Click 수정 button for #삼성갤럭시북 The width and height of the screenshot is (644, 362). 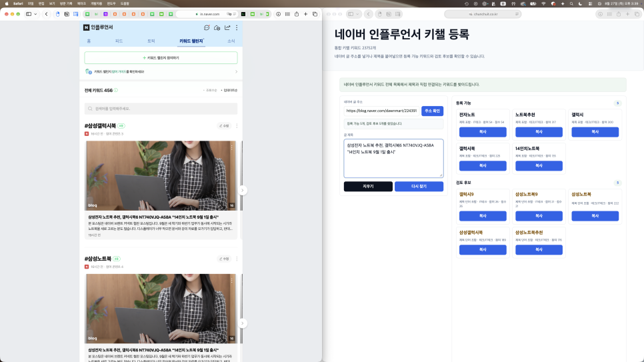tap(224, 126)
